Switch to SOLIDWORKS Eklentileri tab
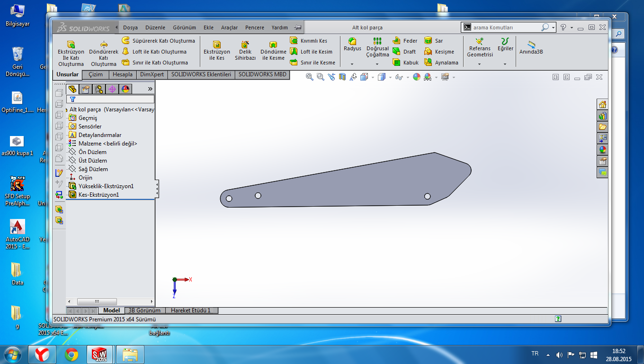 [201, 74]
